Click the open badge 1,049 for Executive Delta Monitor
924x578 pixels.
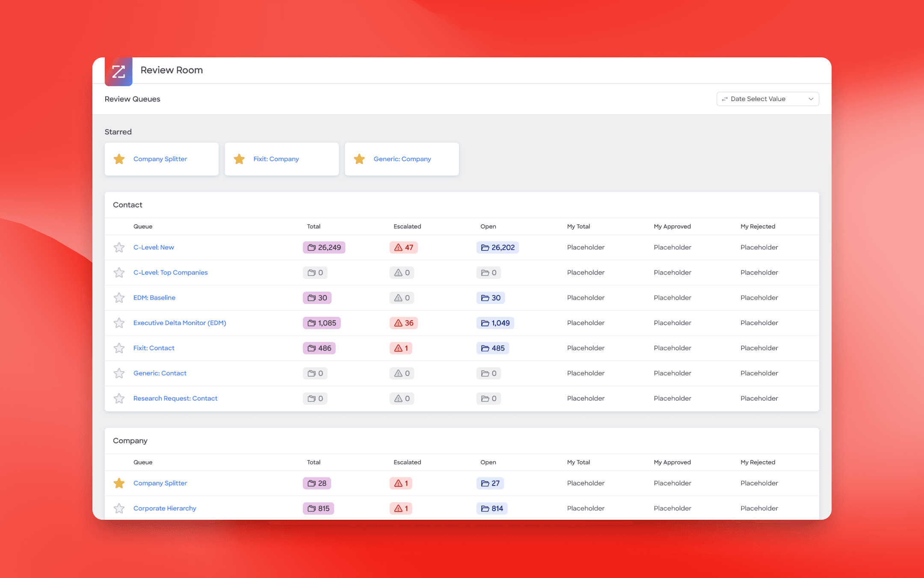[x=495, y=323]
